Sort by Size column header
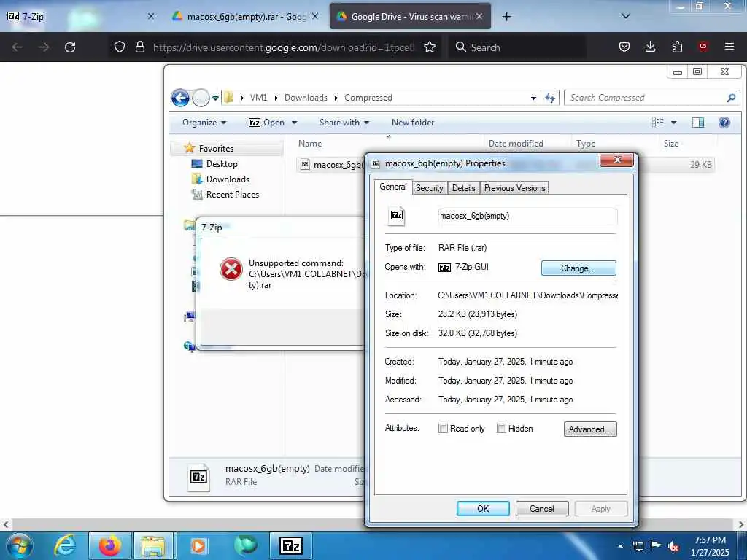 (671, 144)
